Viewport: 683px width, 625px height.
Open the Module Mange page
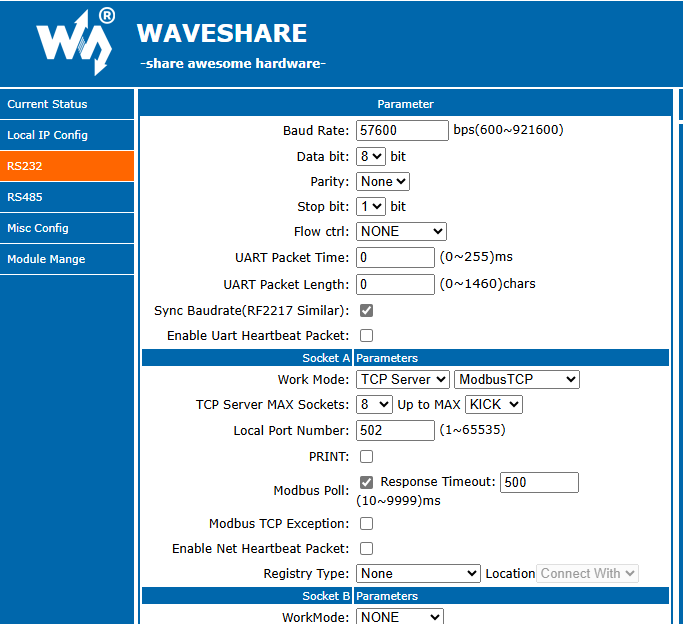tap(46, 259)
